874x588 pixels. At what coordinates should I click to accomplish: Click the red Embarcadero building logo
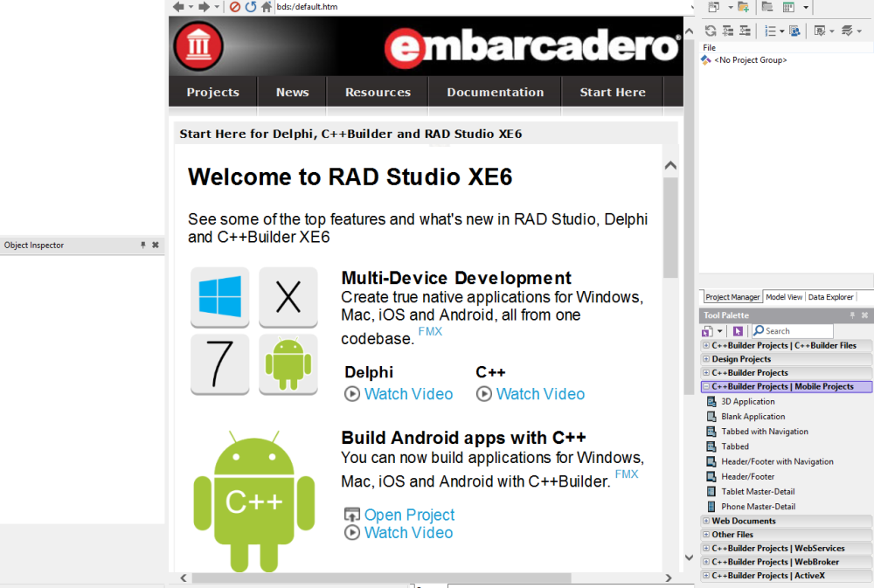(198, 45)
